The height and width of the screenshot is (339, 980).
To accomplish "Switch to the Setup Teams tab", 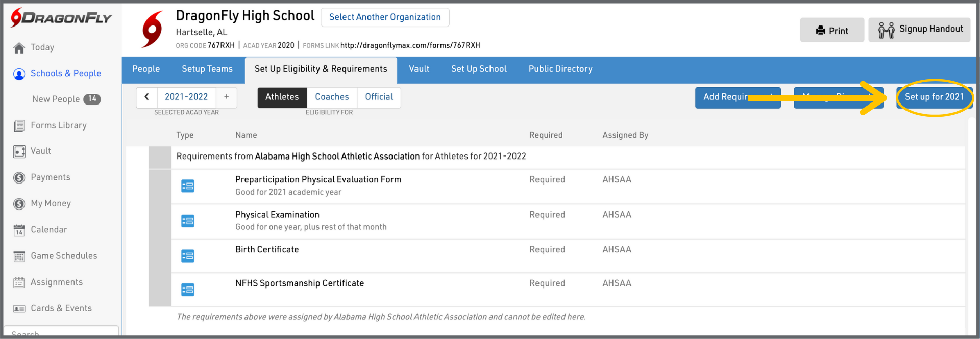I will point(207,69).
